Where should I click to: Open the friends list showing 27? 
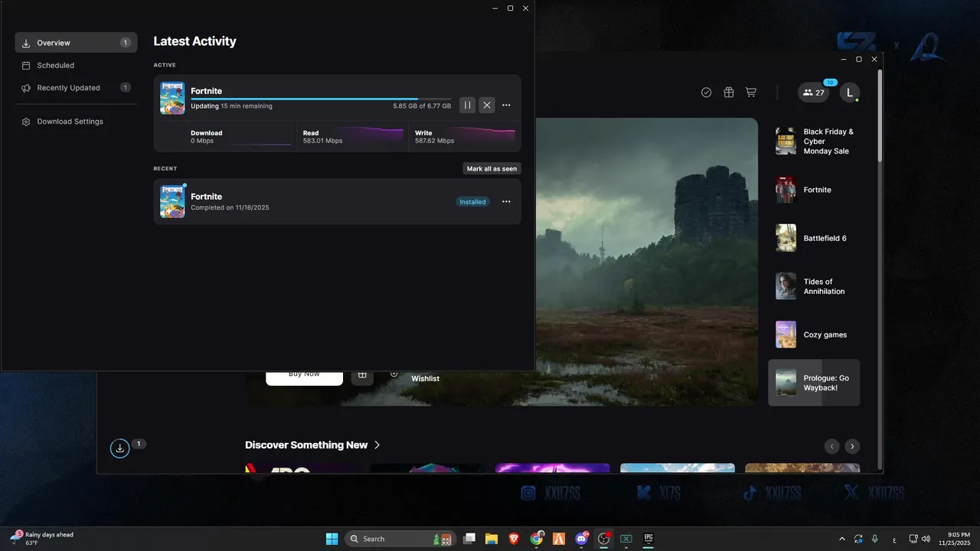click(814, 93)
